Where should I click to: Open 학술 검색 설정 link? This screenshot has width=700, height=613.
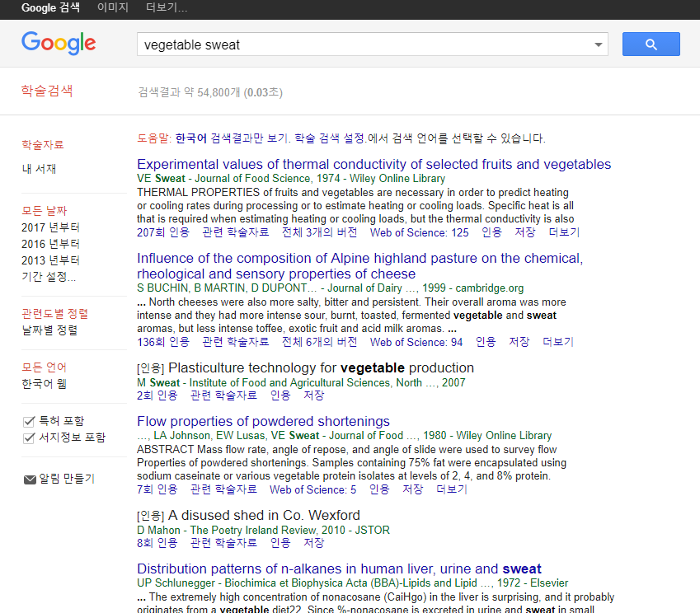pos(330,138)
